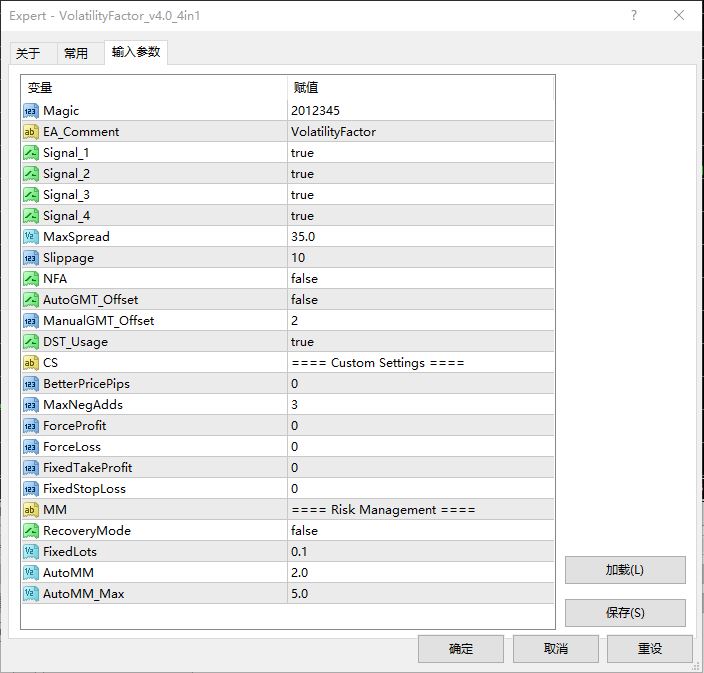This screenshot has height=673, width=704.
Task: Click the string icon beside EA_Comment
Action: point(31,132)
